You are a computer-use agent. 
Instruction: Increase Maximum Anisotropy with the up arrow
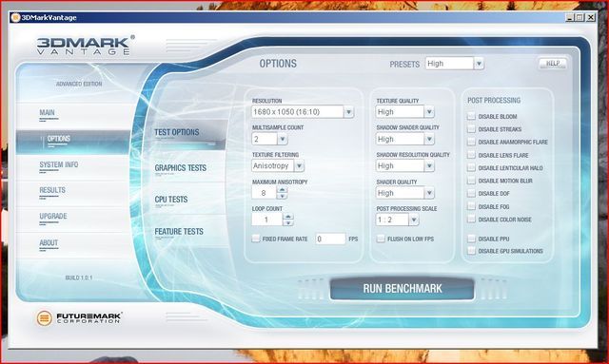click(x=283, y=189)
